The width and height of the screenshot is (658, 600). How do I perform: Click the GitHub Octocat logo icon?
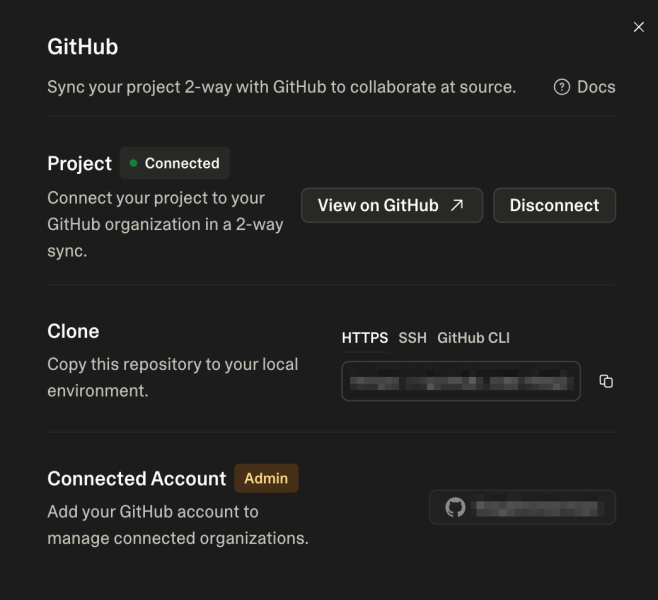coord(455,507)
